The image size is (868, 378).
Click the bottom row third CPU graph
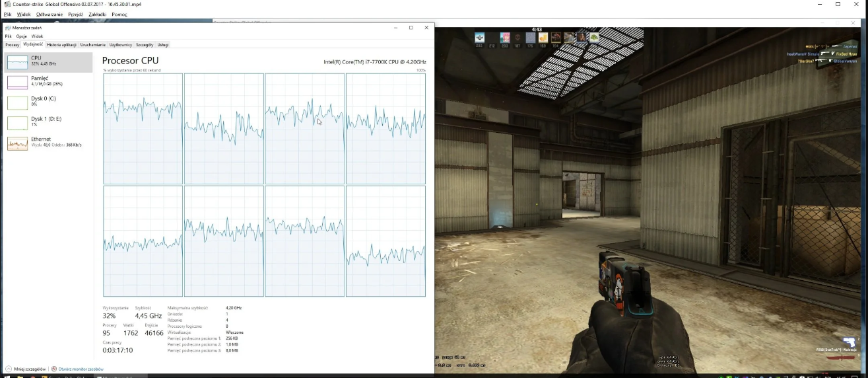point(304,241)
